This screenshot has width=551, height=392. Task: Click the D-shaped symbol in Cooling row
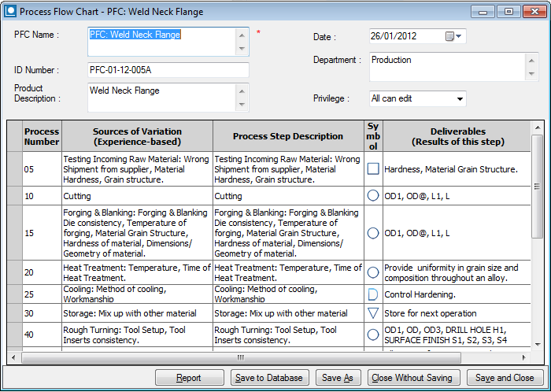coord(373,294)
